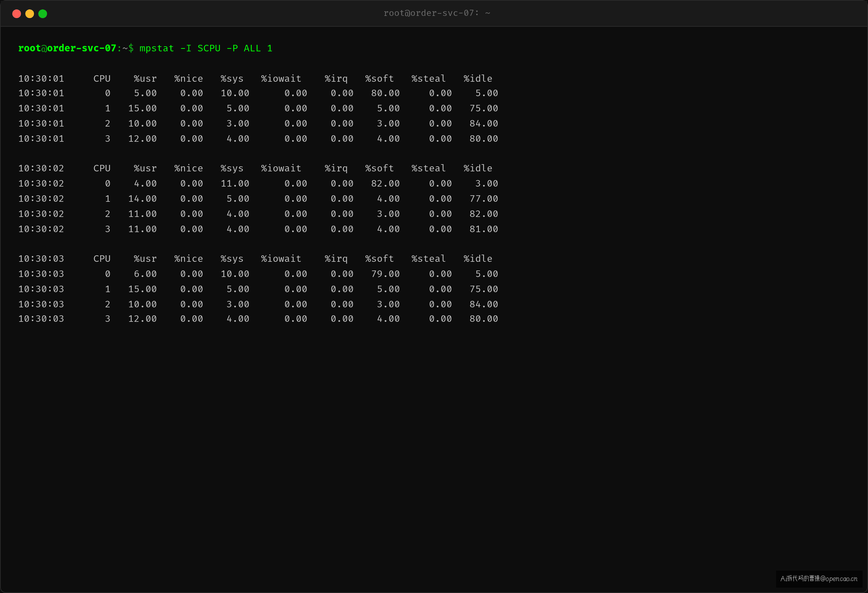Select the %soft header in the 10:30:01 block

pos(379,78)
